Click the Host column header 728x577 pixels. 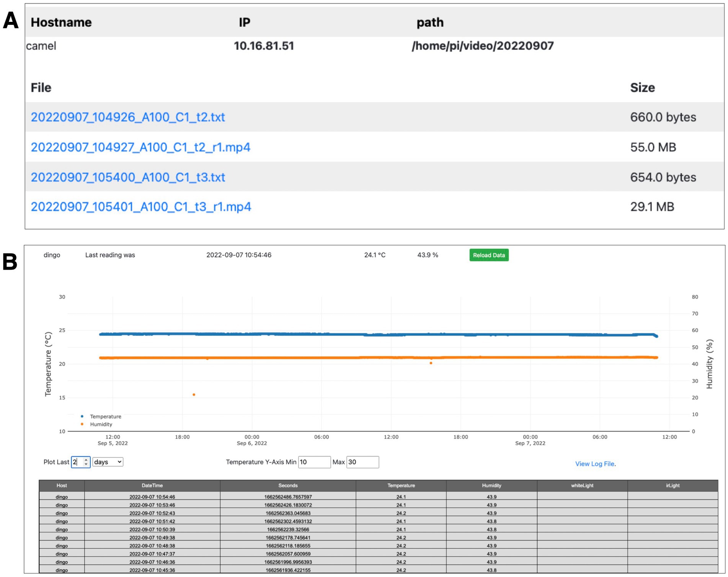click(x=62, y=486)
